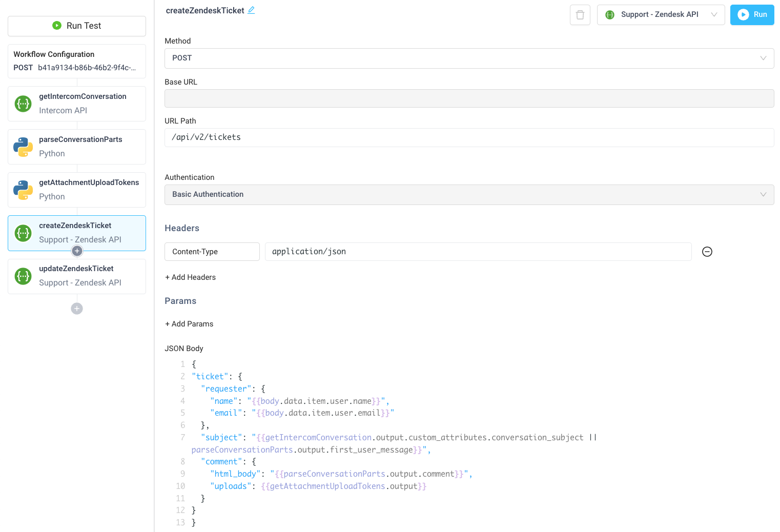Click the trash icon to delete this step

coord(580,14)
